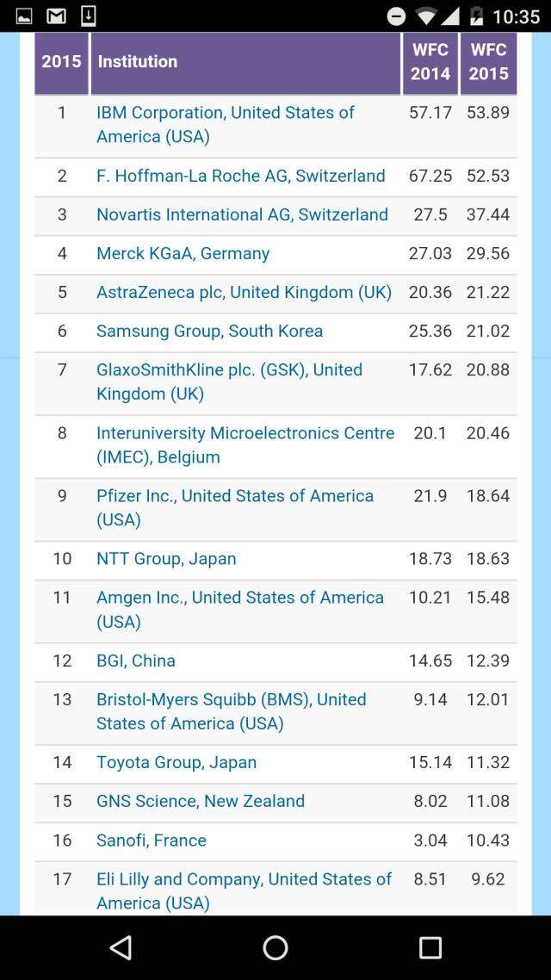Open the Toyota Group, Japan link
The width and height of the screenshot is (551, 980).
[176, 762]
